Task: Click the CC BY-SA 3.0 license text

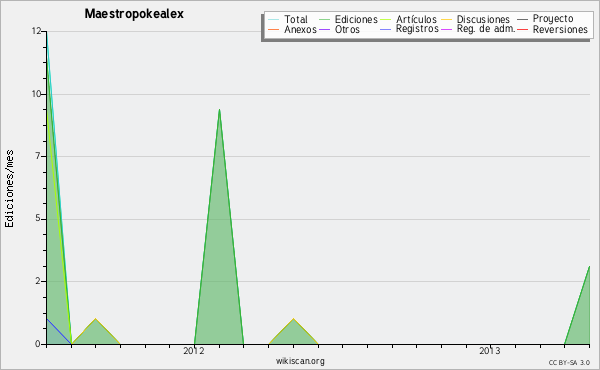Action: (569, 363)
